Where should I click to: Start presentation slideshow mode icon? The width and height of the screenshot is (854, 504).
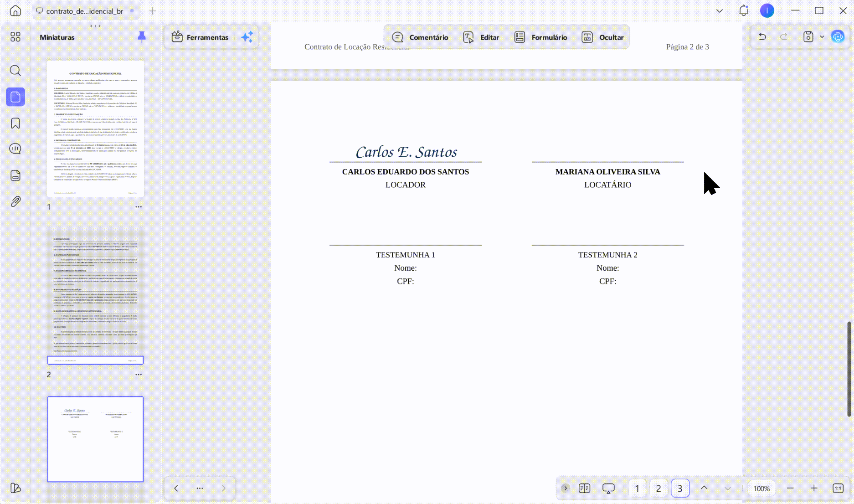[608, 489]
